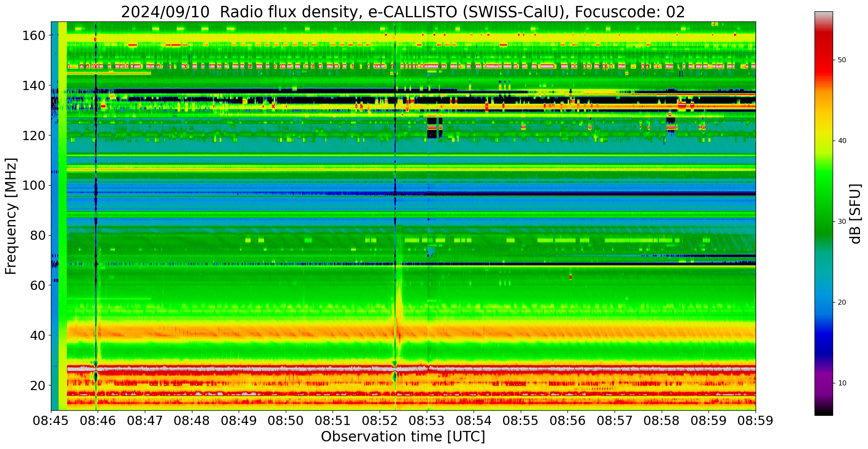Image resolution: width=868 pixels, height=449 pixels.
Task: Click the 08:46 time tick label
Action: click(98, 421)
